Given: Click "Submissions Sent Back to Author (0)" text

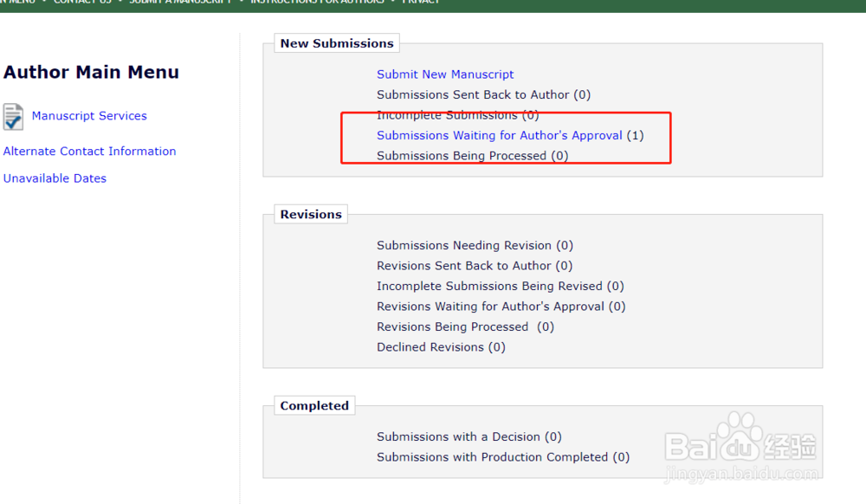Looking at the screenshot, I should pyautogui.click(x=483, y=94).
